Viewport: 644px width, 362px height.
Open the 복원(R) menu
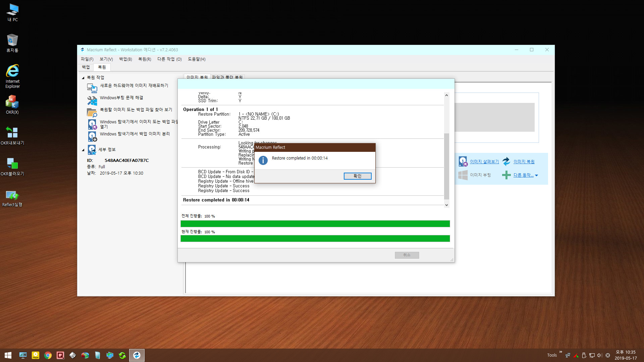(x=145, y=59)
